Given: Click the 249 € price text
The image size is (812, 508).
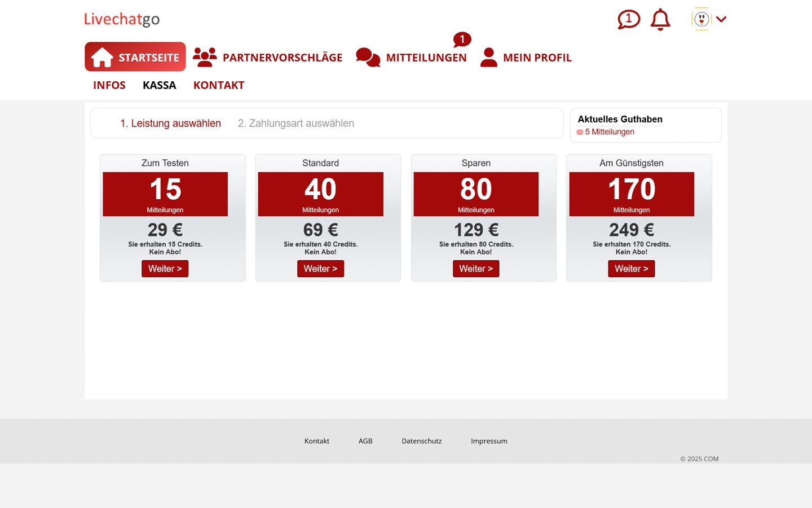Looking at the screenshot, I should point(632,230).
